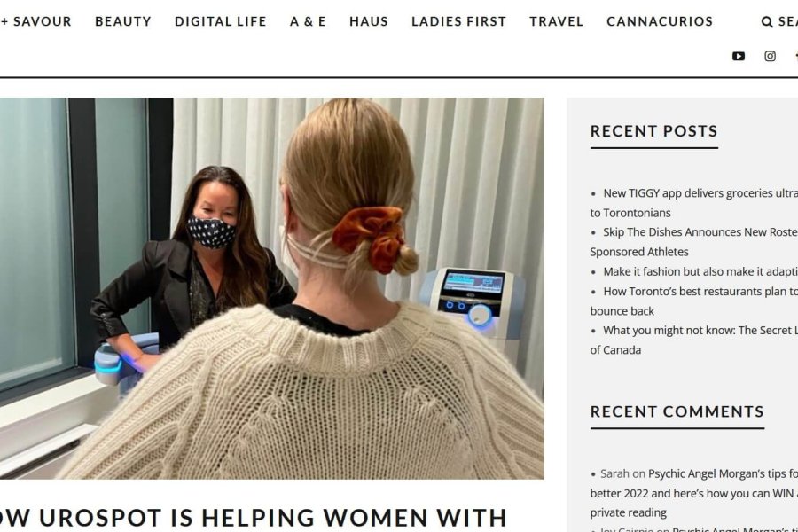The image size is (798, 532).
Task: Open the Urospot helping women headline
Action: pyautogui.click(x=254, y=518)
